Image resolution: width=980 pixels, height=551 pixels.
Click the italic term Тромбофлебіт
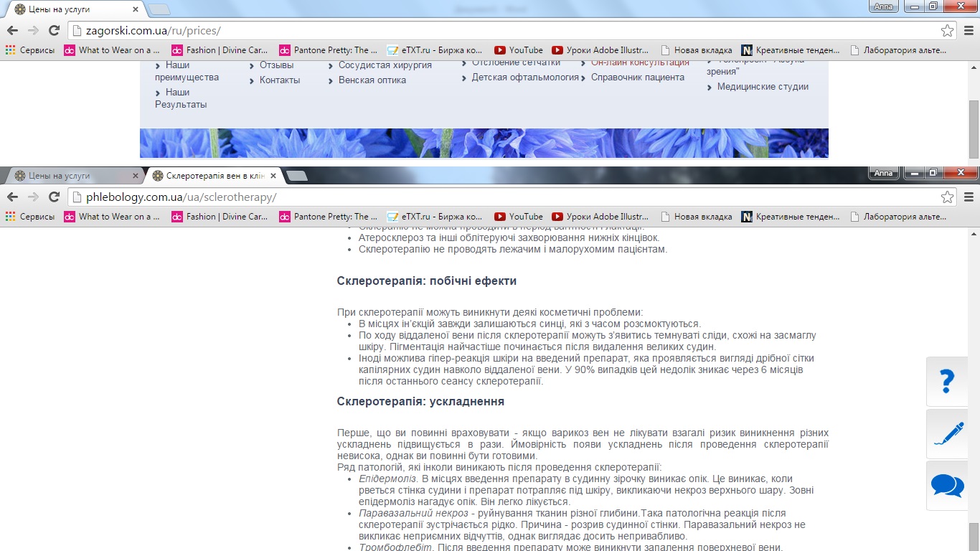[x=396, y=547]
